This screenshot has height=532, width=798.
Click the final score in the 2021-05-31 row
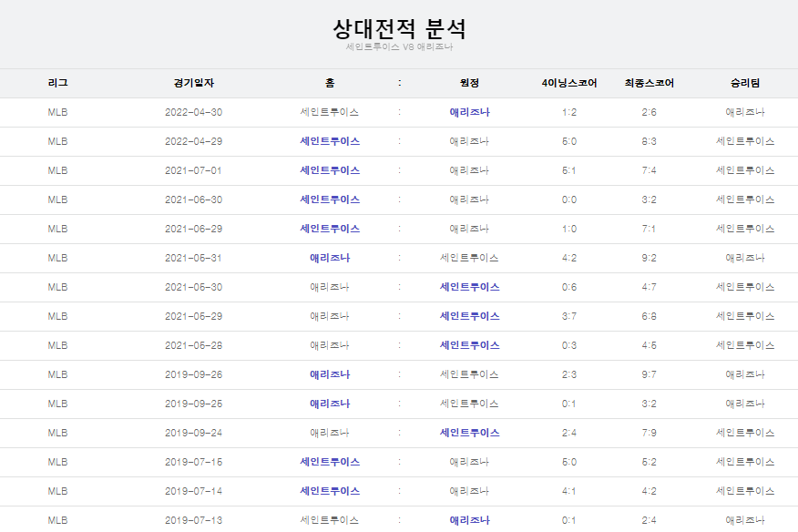coord(649,258)
